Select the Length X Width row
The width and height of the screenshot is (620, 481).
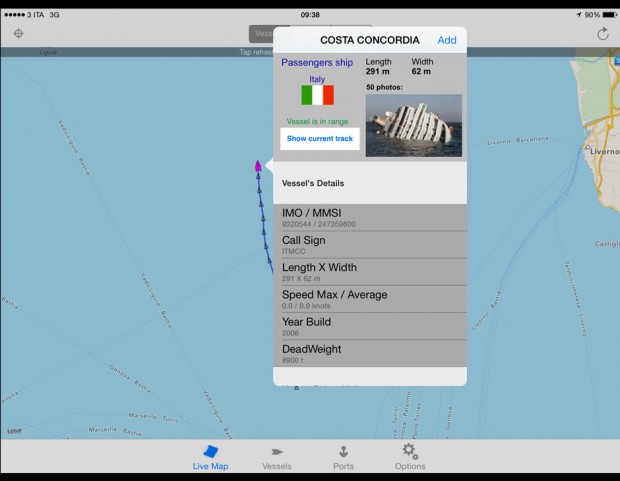[x=370, y=273]
